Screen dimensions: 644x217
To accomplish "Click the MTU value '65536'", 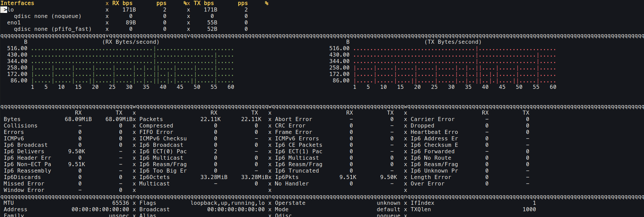I will coord(121,203).
